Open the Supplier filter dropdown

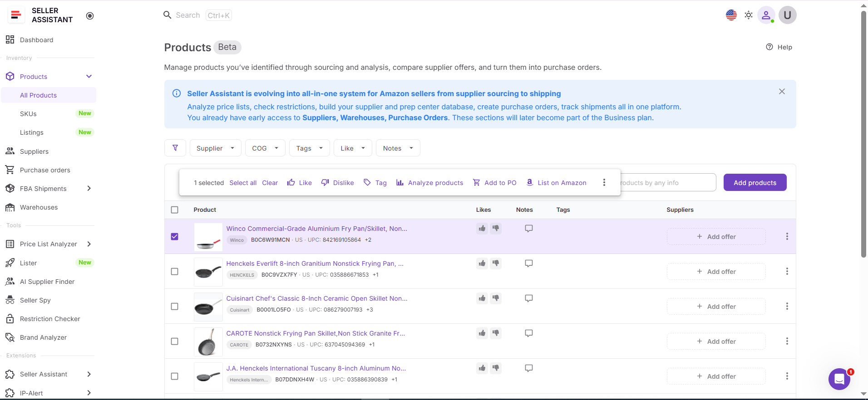(216, 148)
